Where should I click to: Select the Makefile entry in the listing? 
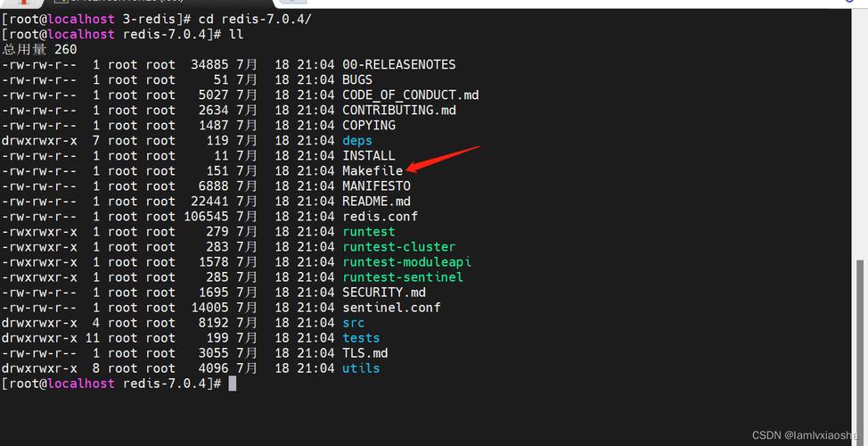[x=373, y=171]
